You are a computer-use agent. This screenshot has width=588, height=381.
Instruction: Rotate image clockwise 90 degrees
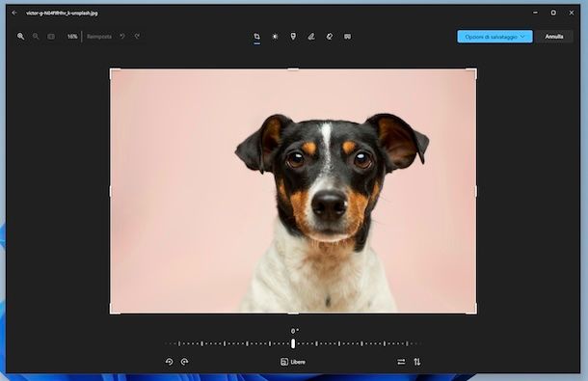[184, 362]
